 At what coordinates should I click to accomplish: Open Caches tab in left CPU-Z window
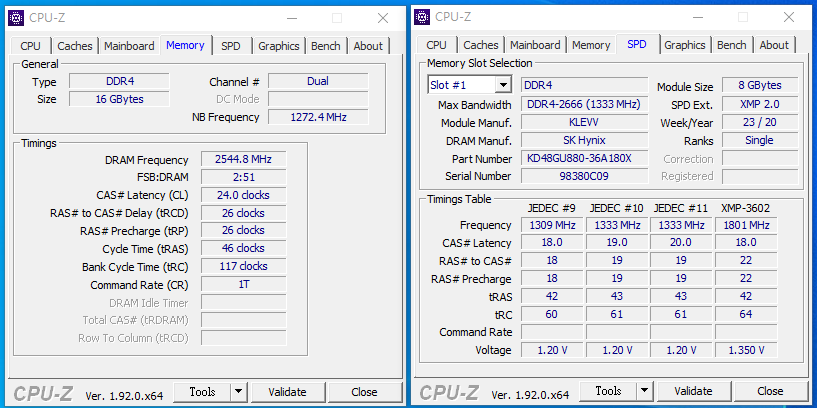point(75,46)
